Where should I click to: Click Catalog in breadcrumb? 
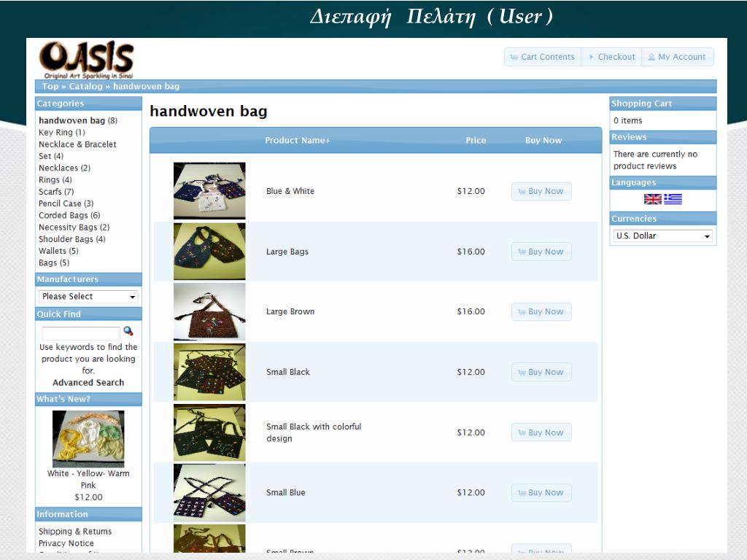click(86, 86)
